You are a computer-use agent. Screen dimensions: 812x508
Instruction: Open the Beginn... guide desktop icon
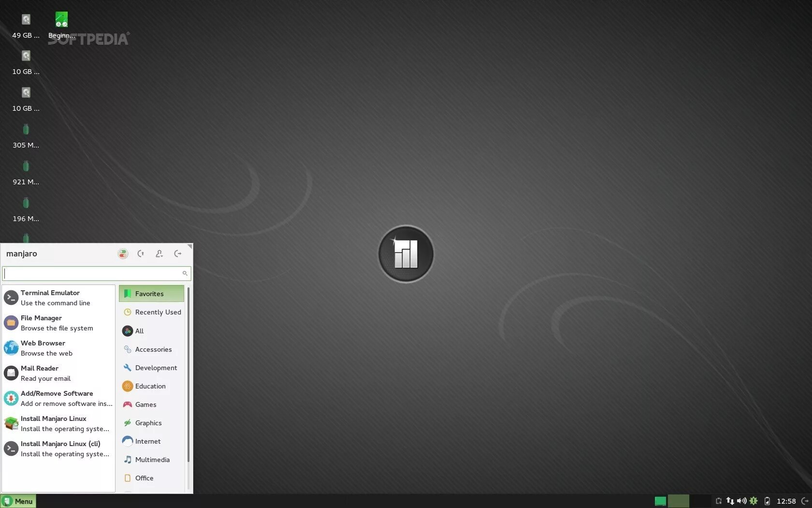pyautogui.click(x=61, y=26)
